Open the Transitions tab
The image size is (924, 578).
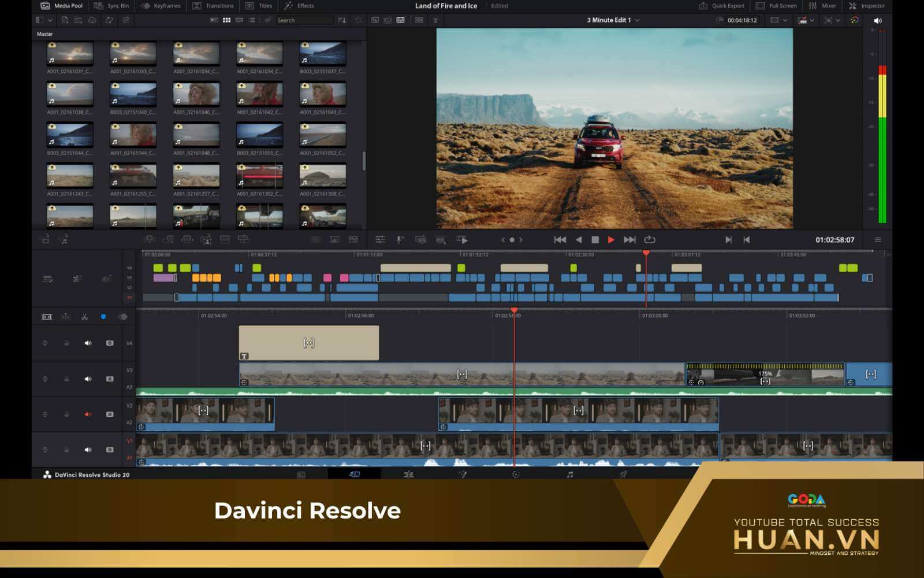[213, 6]
